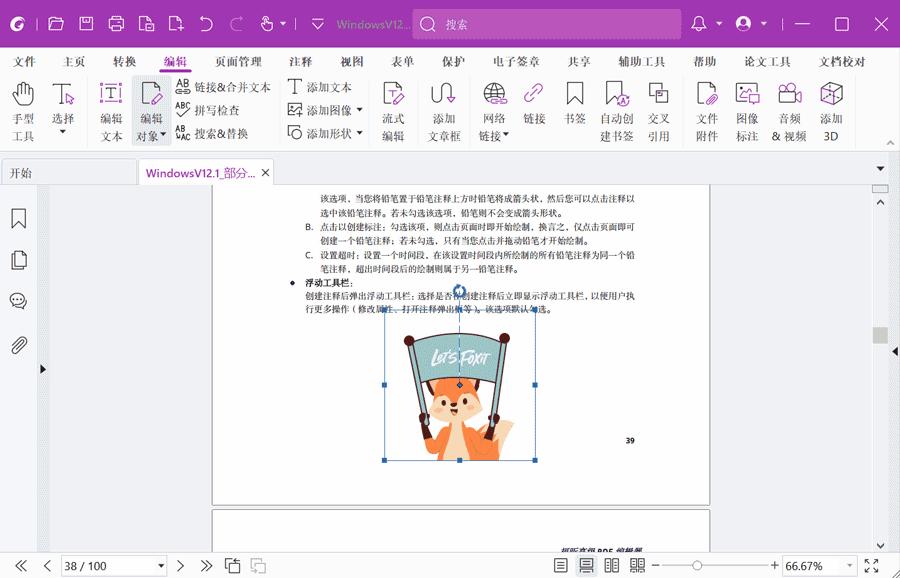Expand the touch mode dropdown arrow
900x578 pixels.
283,24
